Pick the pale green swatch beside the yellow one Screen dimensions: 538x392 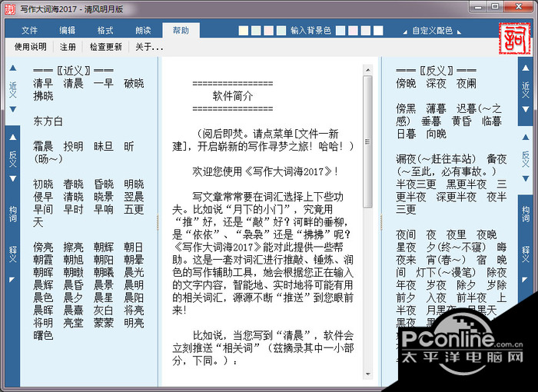(256, 31)
